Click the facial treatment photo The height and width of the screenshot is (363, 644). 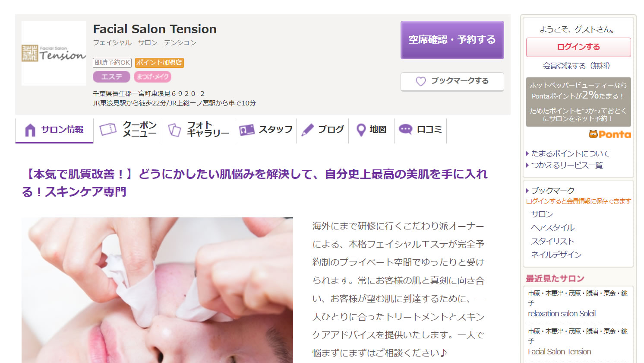click(157, 290)
